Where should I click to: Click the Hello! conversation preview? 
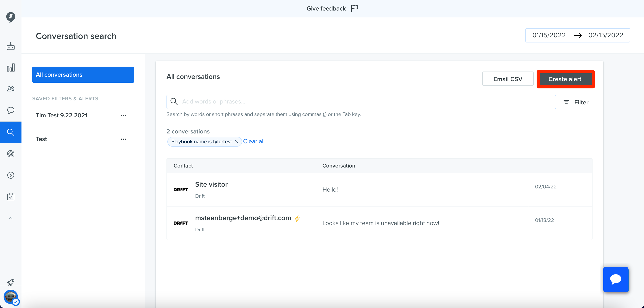click(330, 190)
